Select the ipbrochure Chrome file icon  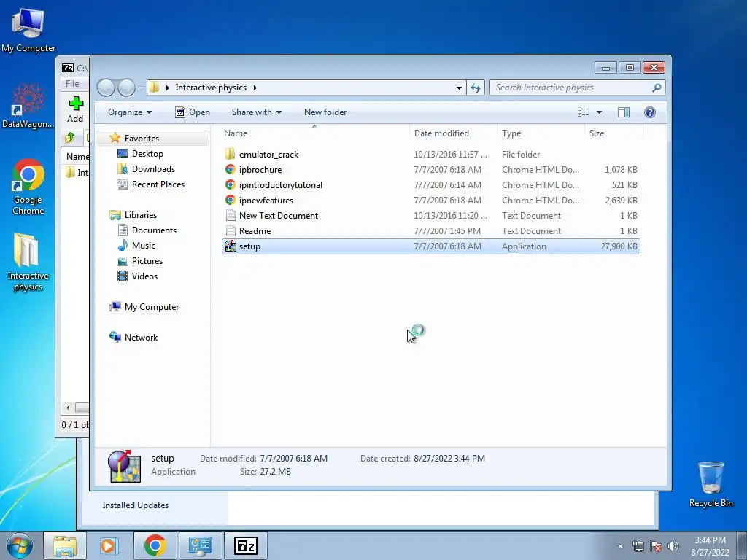[x=230, y=169]
